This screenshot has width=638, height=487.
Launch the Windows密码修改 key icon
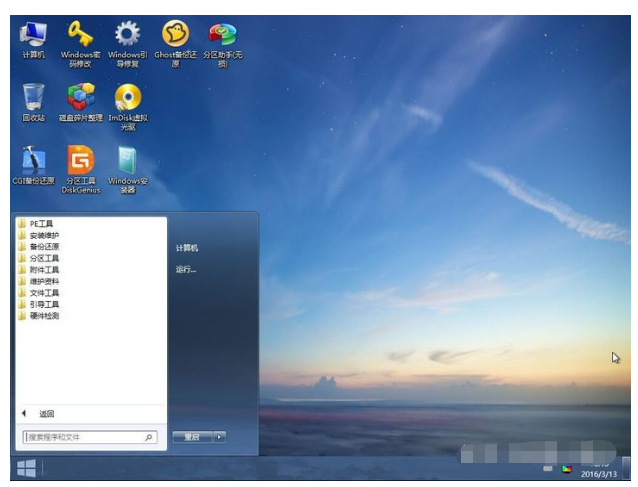tap(80, 38)
